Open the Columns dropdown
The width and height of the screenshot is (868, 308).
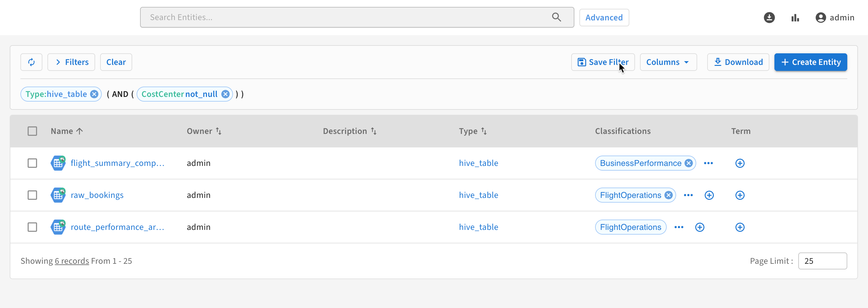click(x=668, y=62)
